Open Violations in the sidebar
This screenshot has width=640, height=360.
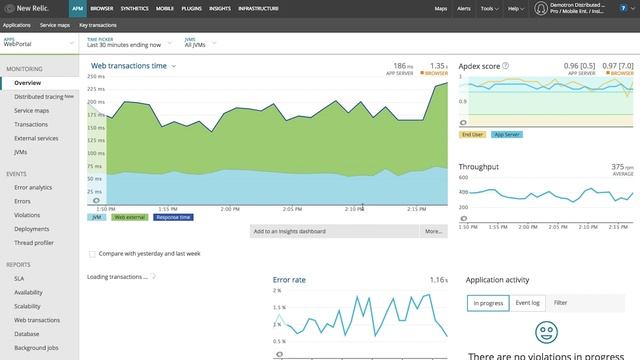[27, 215]
